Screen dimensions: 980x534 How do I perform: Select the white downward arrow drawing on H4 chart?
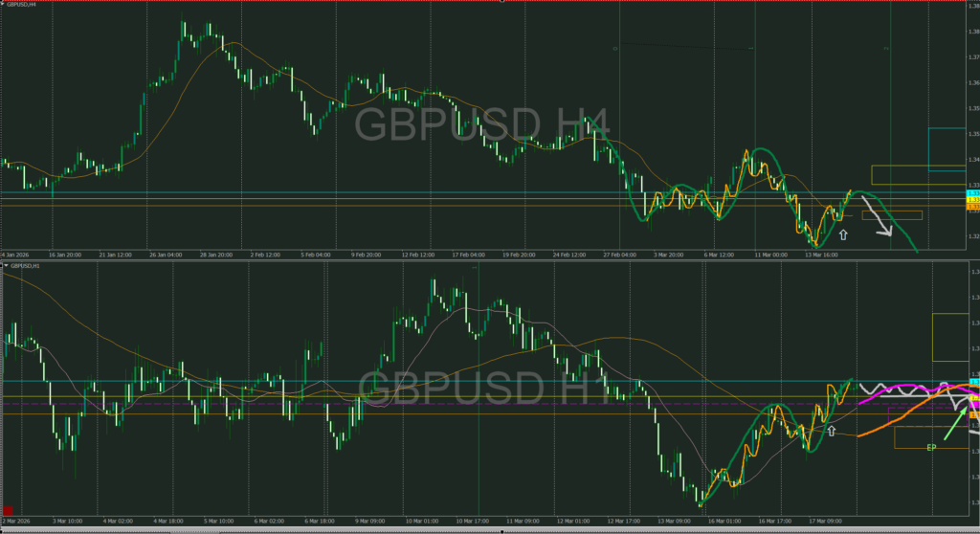point(879,216)
